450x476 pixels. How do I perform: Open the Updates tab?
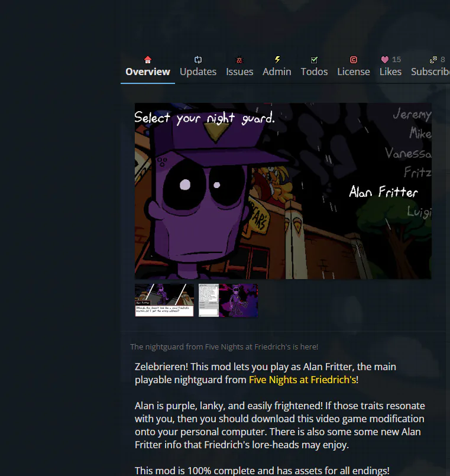point(198,72)
